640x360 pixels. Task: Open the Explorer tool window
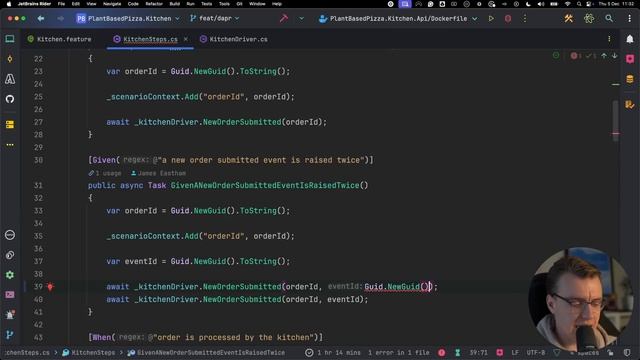pos(10,39)
